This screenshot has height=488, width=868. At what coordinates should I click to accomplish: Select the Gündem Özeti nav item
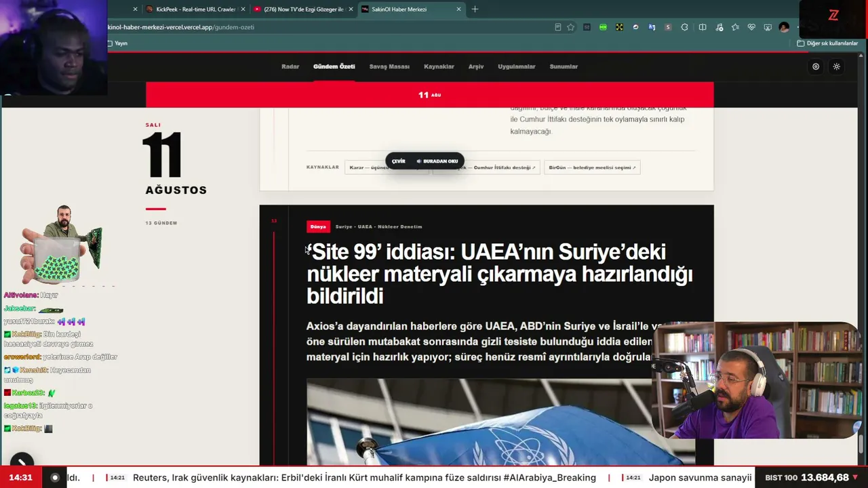[x=334, y=66]
